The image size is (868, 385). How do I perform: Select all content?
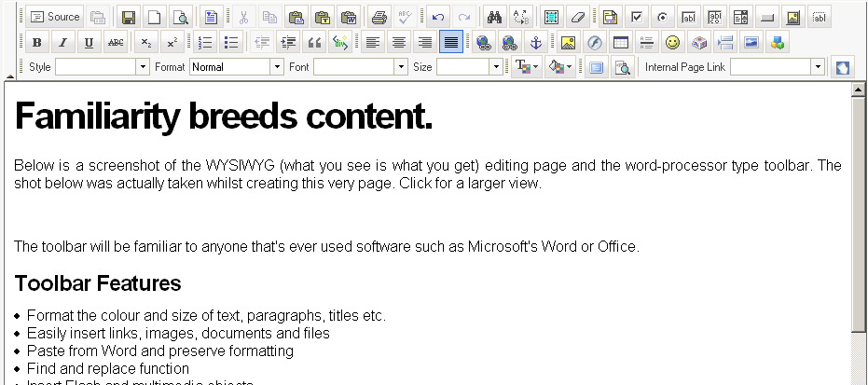point(551,17)
